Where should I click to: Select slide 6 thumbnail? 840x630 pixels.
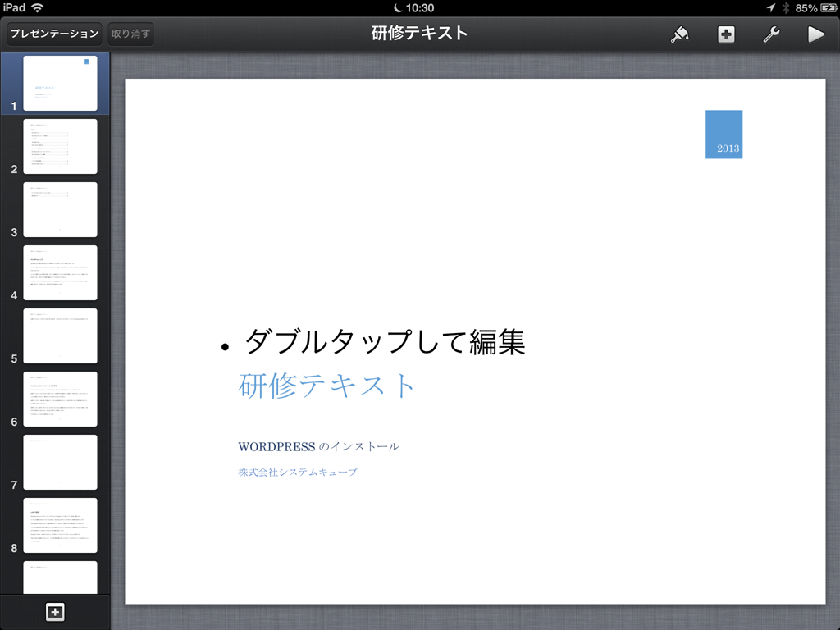point(60,399)
